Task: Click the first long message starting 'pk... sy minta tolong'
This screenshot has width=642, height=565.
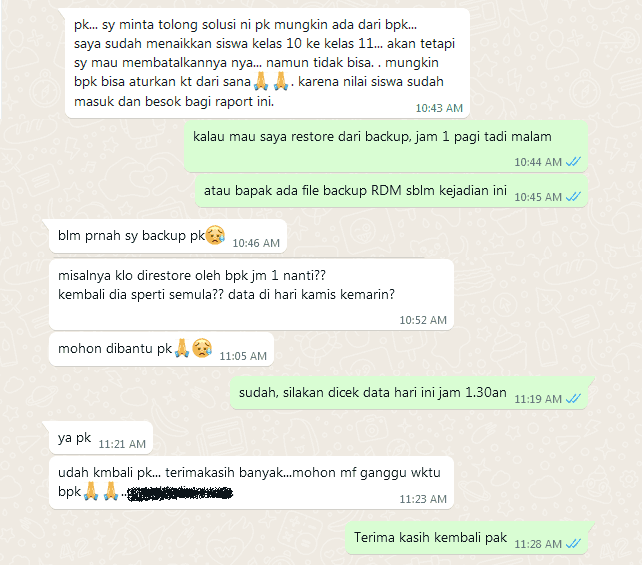Action: pyautogui.click(x=267, y=63)
